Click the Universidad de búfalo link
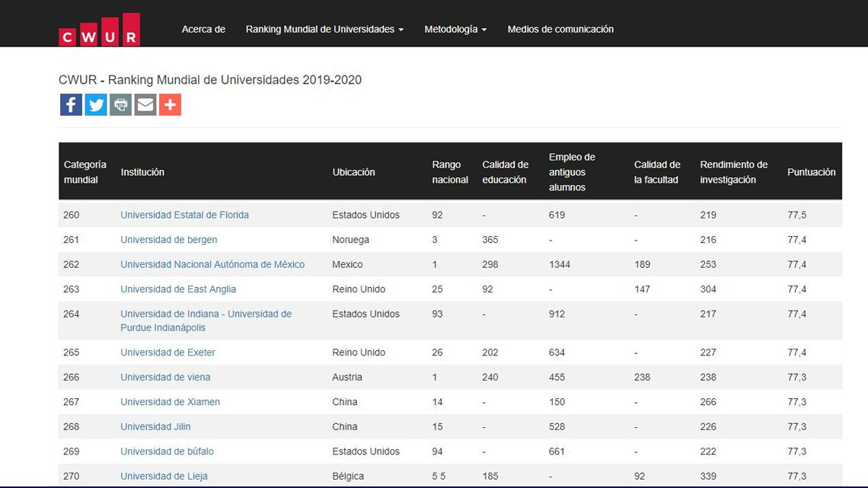 coord(167,451)
